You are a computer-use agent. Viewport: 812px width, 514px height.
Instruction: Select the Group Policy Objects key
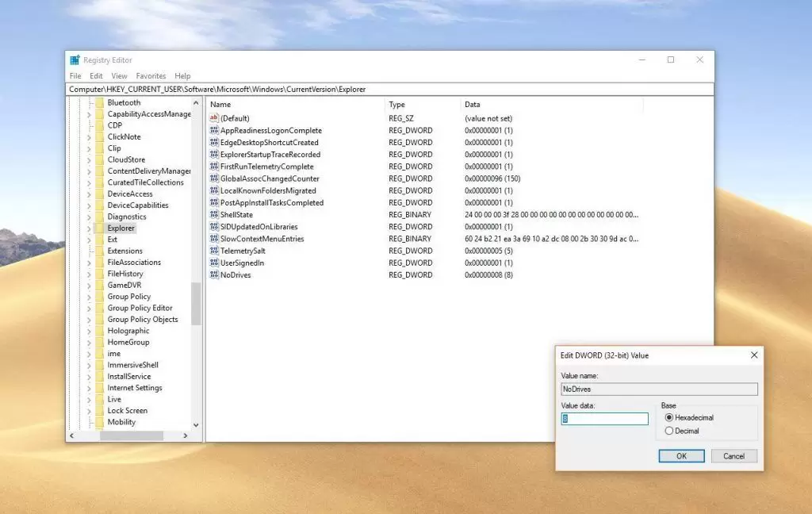143,319
